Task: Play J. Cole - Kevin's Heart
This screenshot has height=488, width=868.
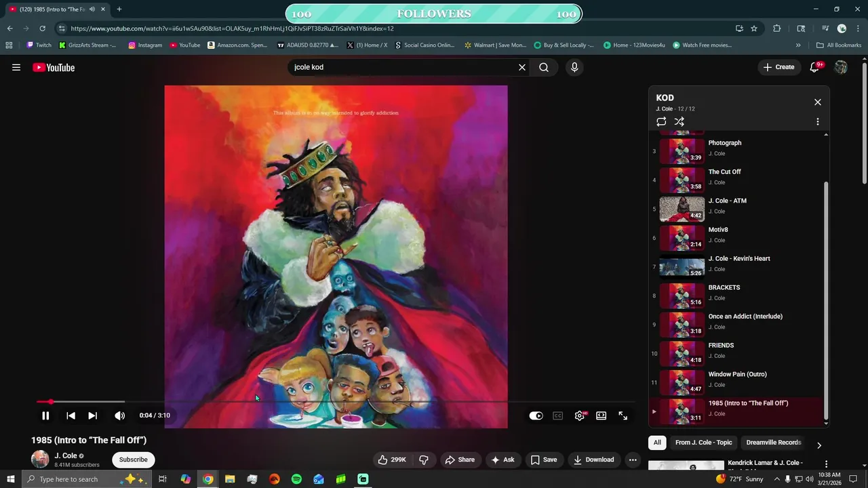Action: (737, 266)
